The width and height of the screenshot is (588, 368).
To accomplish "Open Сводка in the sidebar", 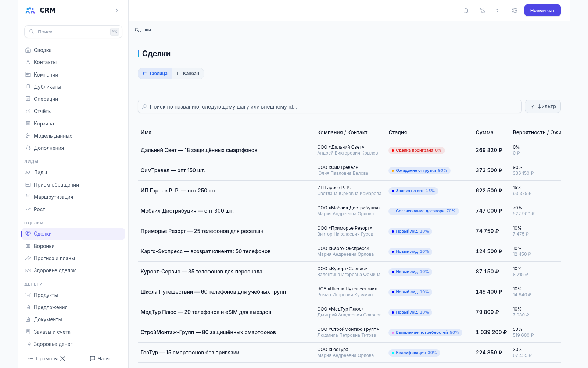I will click(x=73, y=50).
